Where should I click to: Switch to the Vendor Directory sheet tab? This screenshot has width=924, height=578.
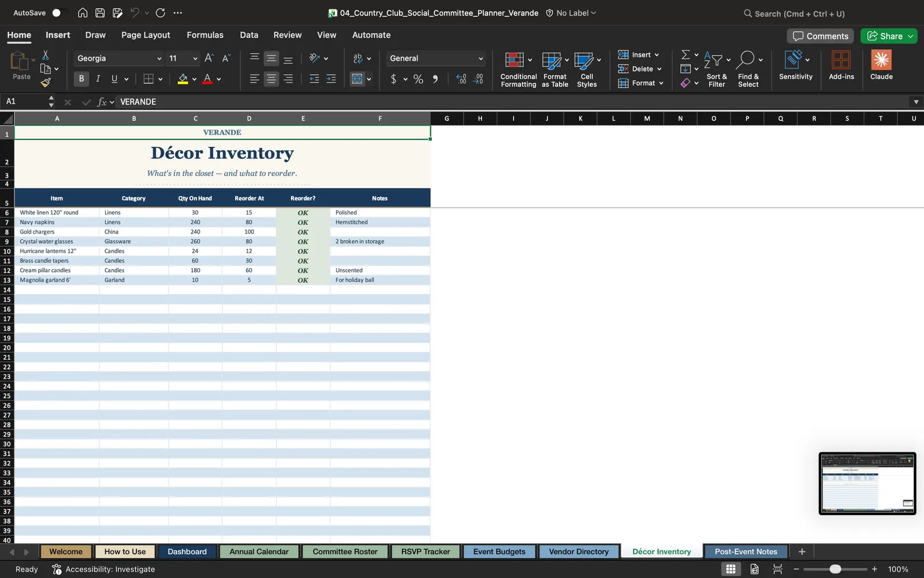pos(579,551)
